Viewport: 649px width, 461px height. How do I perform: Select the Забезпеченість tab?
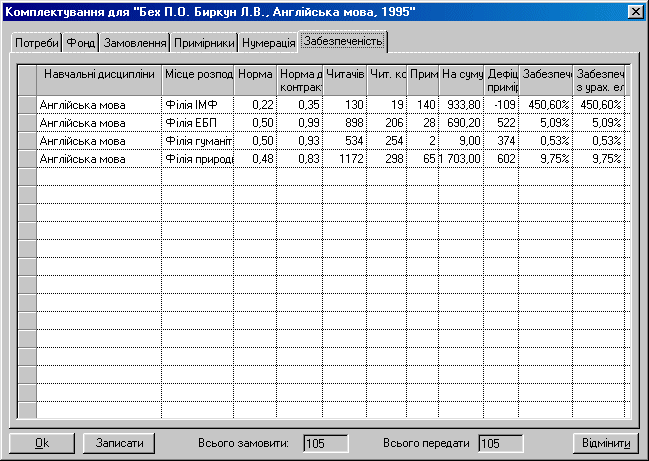point(343,41)
